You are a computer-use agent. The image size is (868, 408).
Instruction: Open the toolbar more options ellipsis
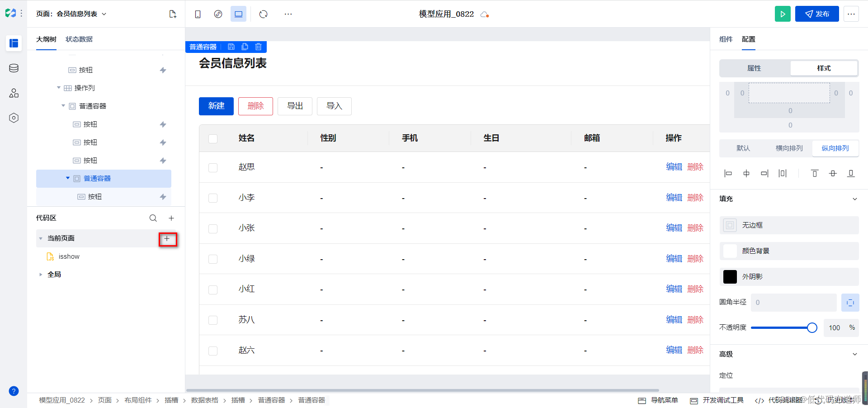[x=288, y=14]
